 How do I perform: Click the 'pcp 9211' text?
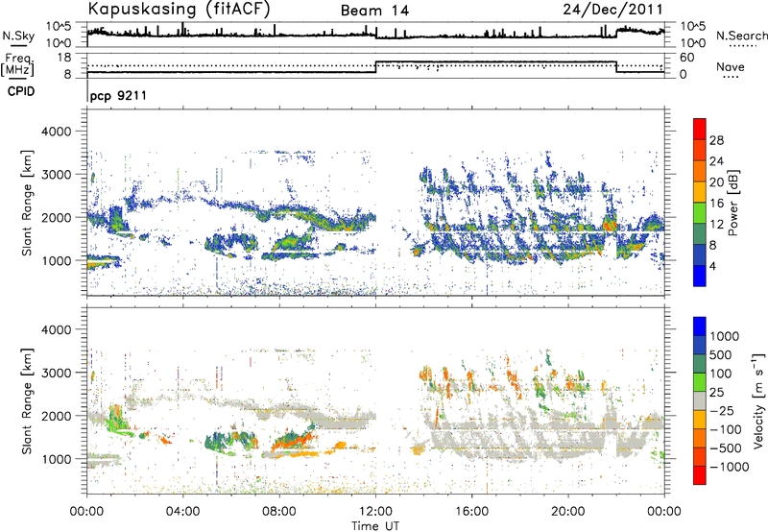pos(118,95)
